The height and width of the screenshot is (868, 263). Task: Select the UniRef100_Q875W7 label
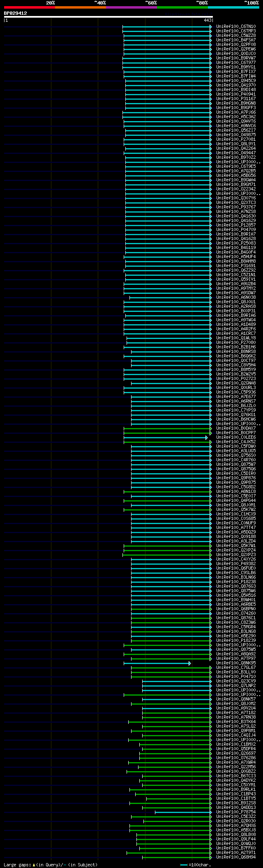[x=236, y=465]
